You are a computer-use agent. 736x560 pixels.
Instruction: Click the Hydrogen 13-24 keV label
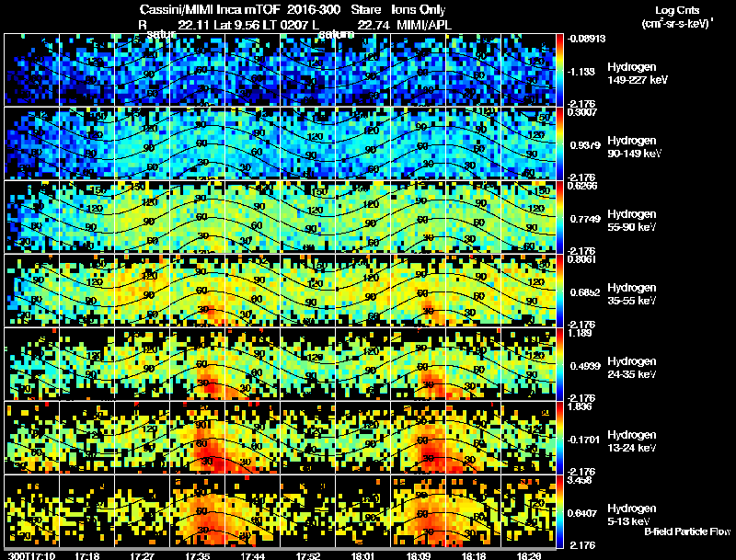pos(631,441)
